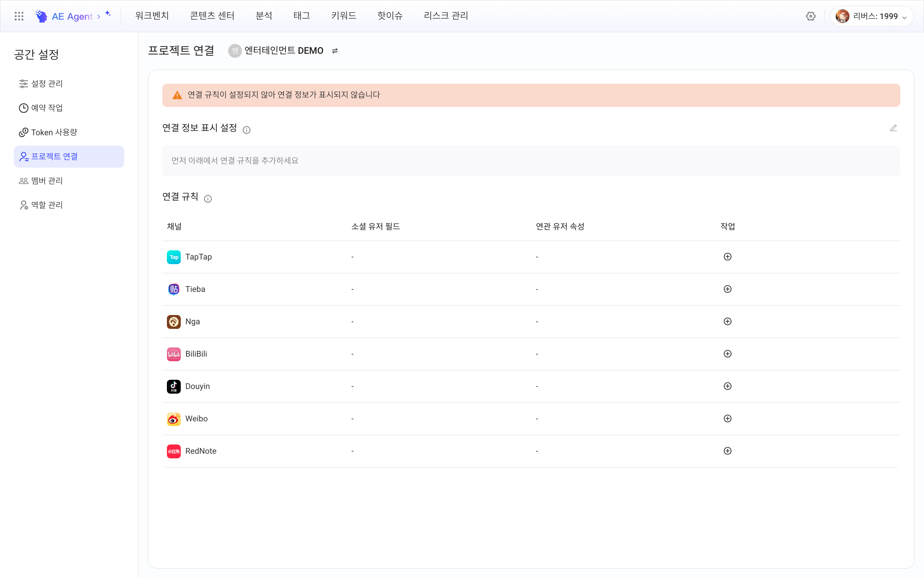
Task: Go to the 분석 menu
Action: point(264,16)
